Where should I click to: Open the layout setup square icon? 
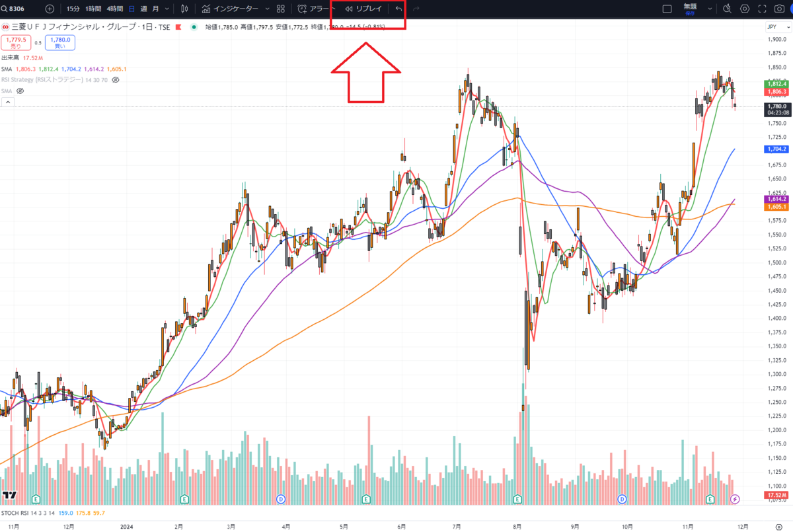(x=667, y=9)
